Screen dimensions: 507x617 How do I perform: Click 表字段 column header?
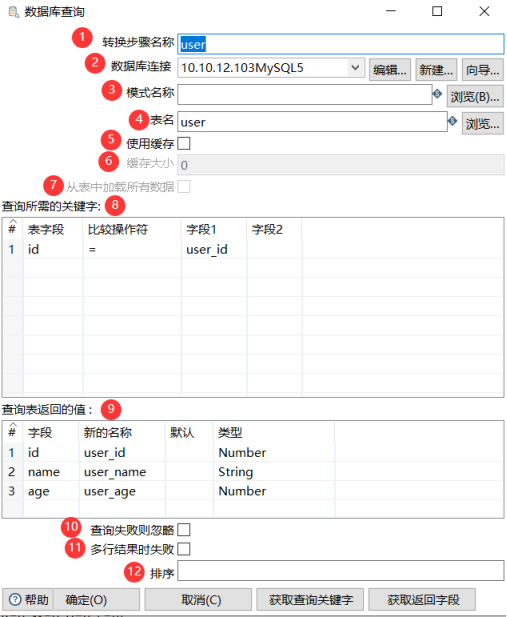[53, 229]
